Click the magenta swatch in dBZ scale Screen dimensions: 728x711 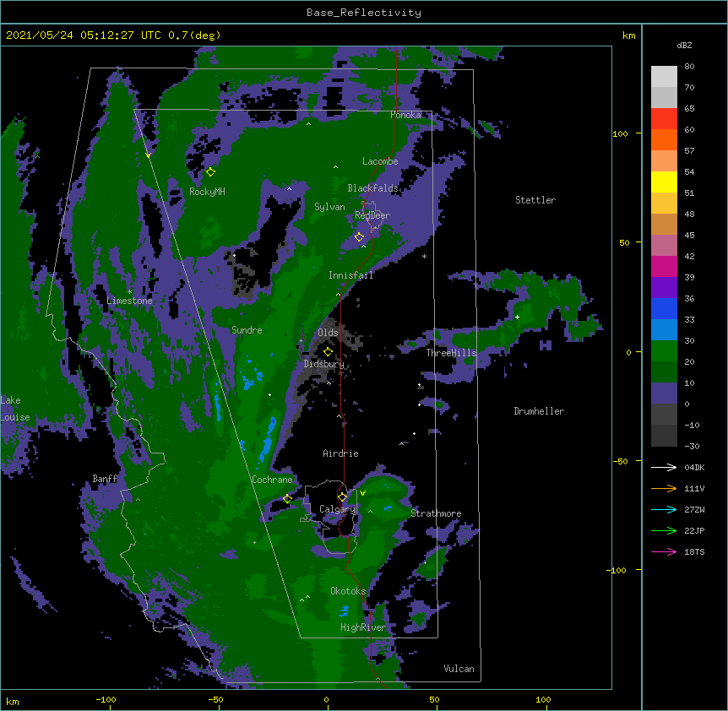(664, 266)
